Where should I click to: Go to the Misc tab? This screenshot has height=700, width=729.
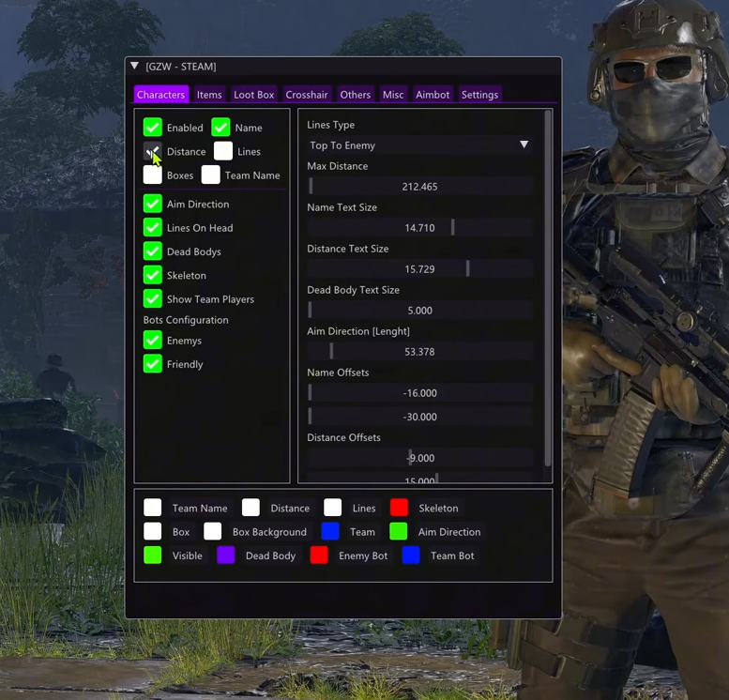coord(393,95)
